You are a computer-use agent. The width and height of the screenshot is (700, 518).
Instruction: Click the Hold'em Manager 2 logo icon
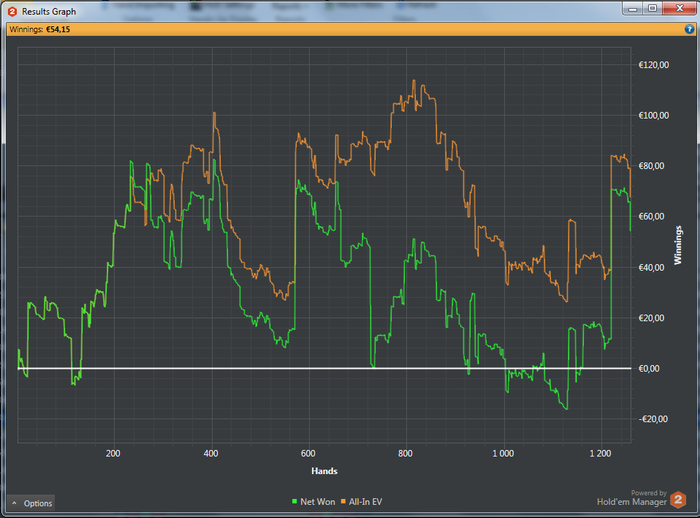pyautogui.click(x=678, y=500)
